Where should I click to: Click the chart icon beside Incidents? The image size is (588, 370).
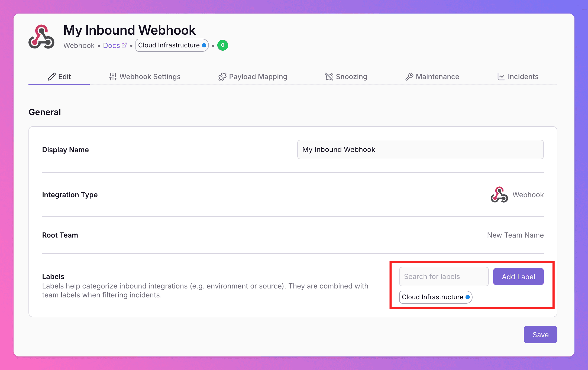501,77
